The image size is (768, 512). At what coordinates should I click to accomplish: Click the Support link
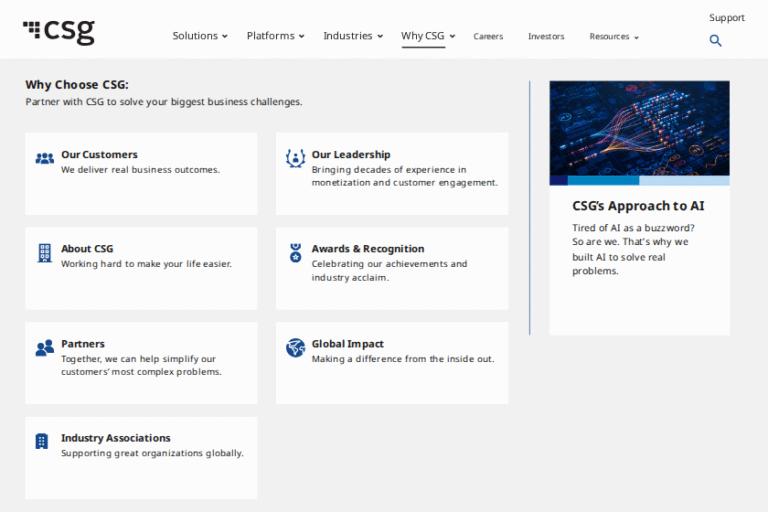(x=726, y=18)
